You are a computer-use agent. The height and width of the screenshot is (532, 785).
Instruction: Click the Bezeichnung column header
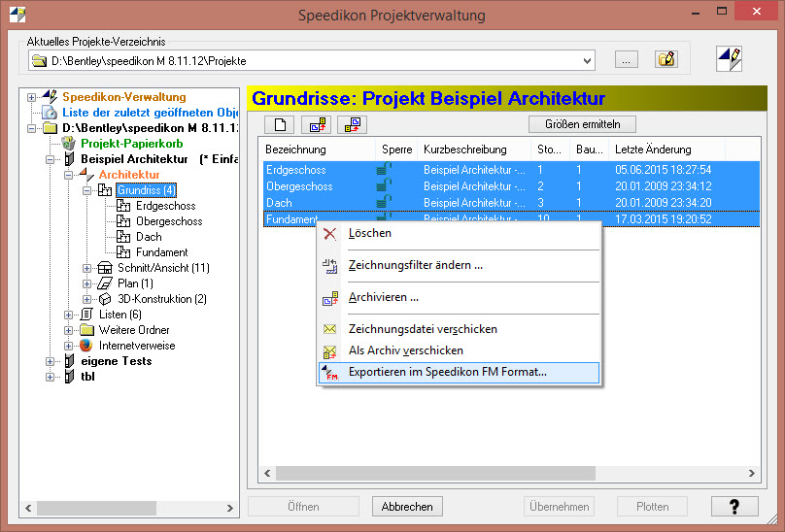click(x=318, y=150)
